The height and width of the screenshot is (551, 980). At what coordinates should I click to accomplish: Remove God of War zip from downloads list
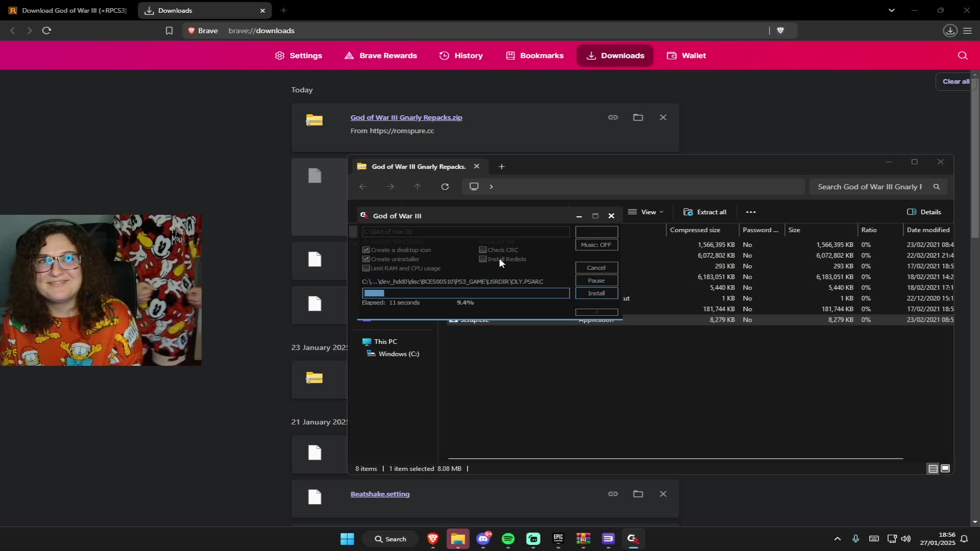pos(663,117)
